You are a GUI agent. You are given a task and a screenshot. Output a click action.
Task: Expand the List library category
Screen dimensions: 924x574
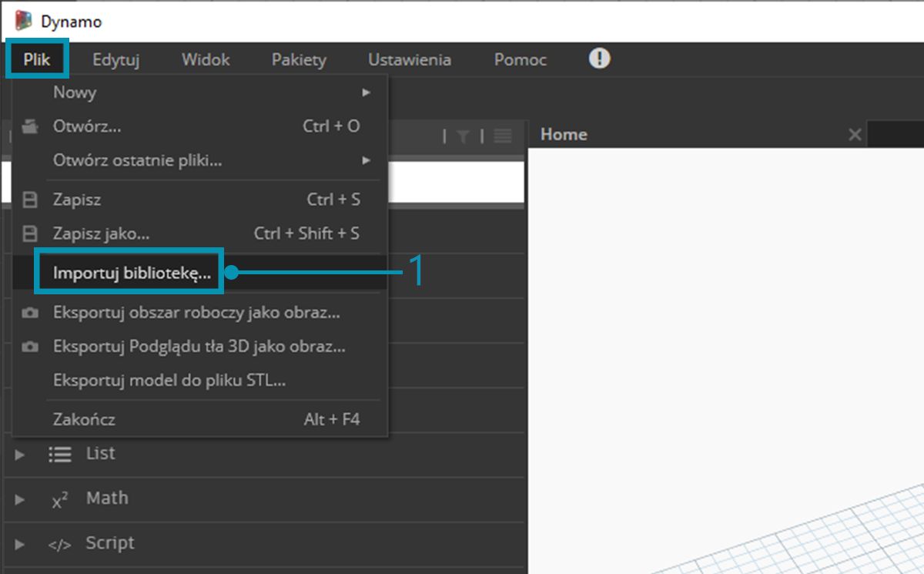(x=20, y=455)
